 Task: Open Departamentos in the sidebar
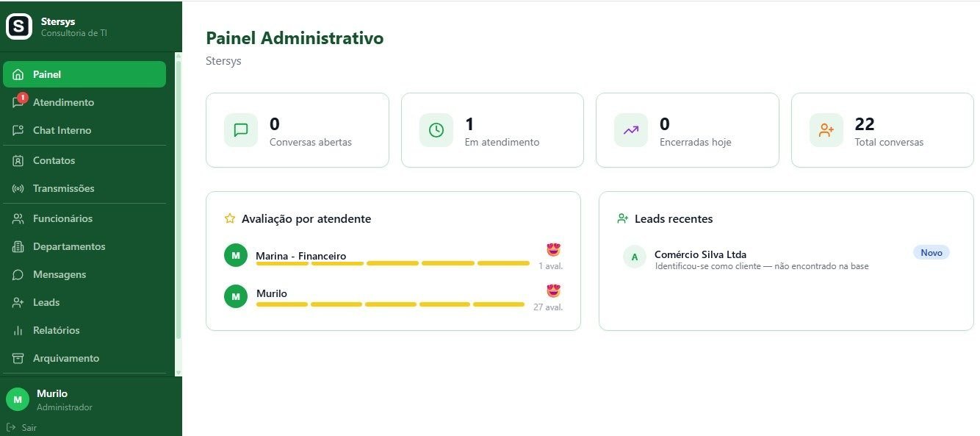click(84, 246)
